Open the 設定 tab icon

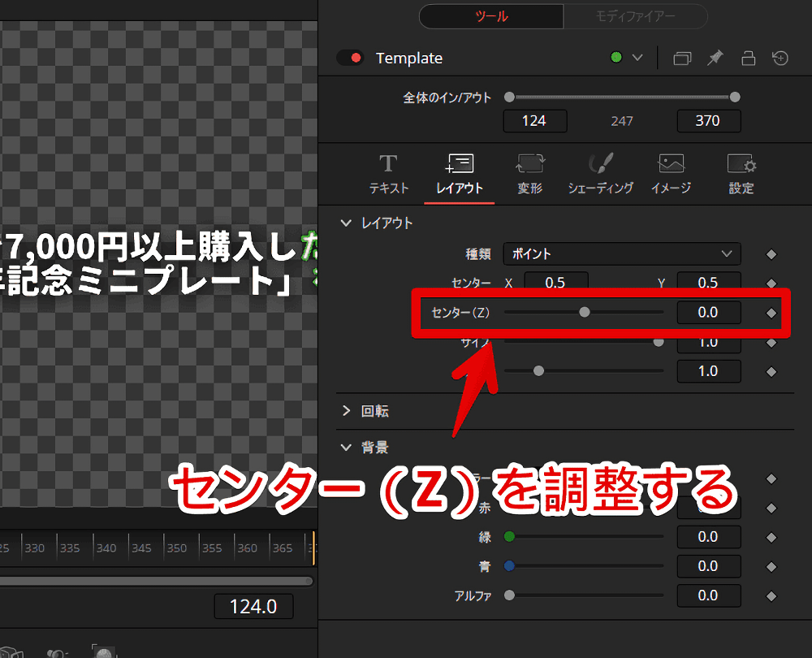(x=741, y=165)
